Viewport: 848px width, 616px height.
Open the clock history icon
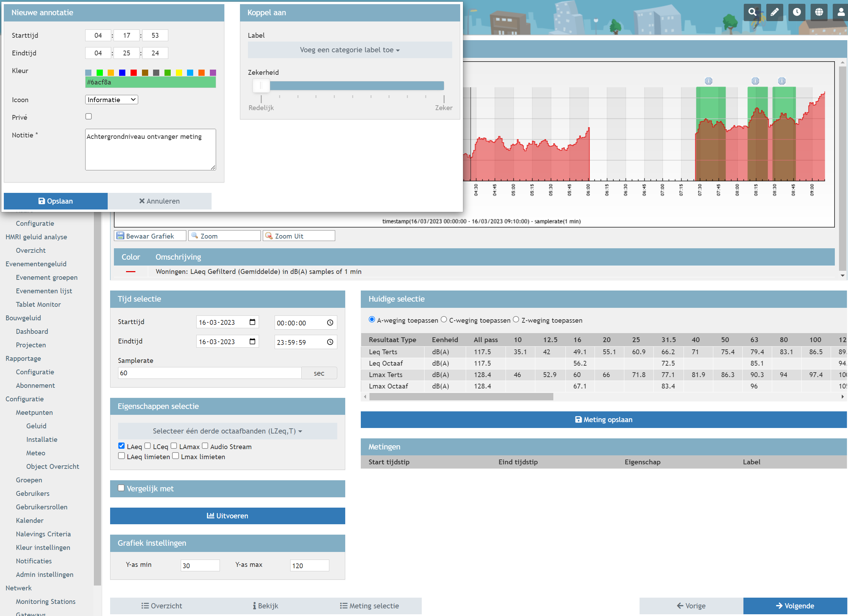pos(797,12)
